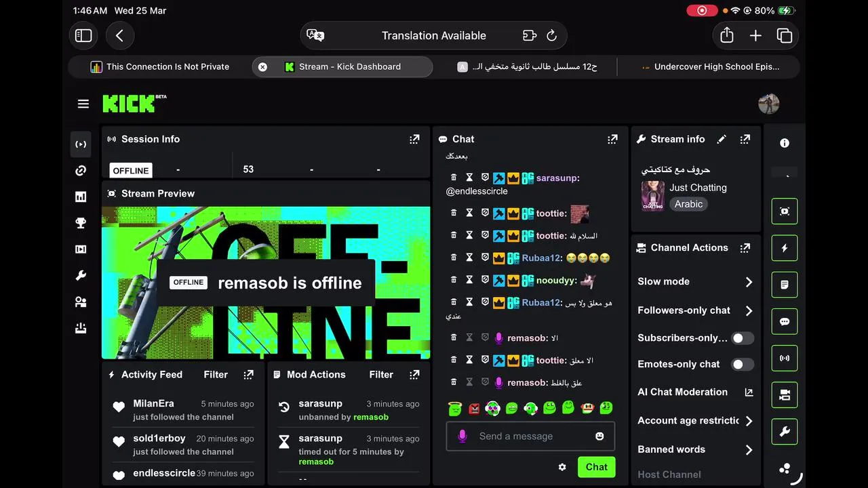
Task: Timeout nooudyy with hourglass icon
Action: point(469,280)
